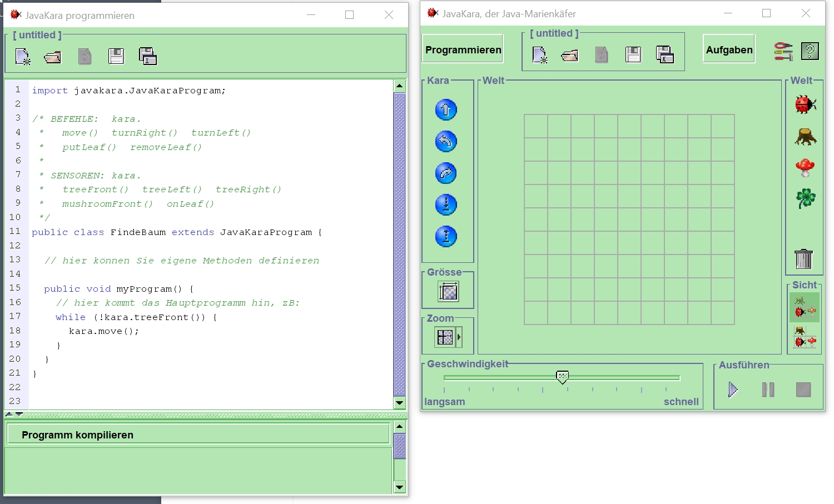Open the world size (Grösse) tool
The image size is (834, 504).
click(448, 291)
